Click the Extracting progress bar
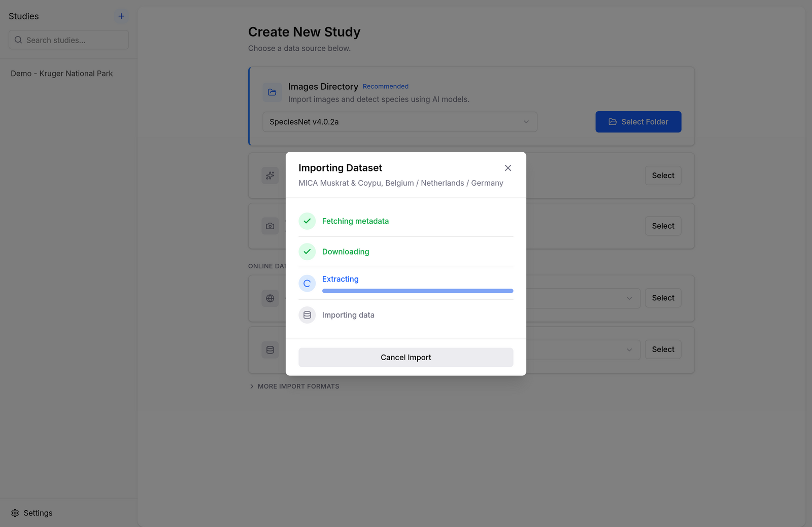812x527 pixels. (x=418, y=291)
